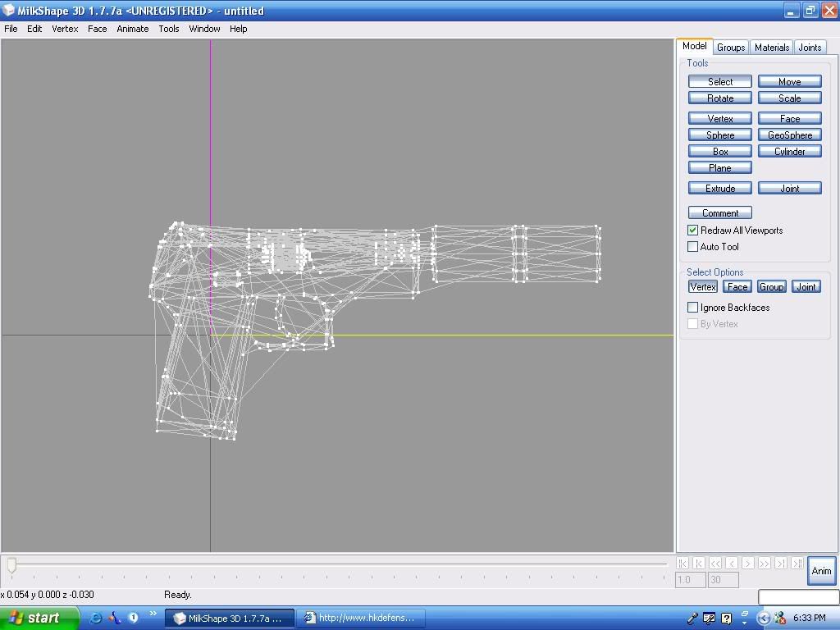840x630 pixels.
Task: Open language bar tools icon
Action: (709, 619)
